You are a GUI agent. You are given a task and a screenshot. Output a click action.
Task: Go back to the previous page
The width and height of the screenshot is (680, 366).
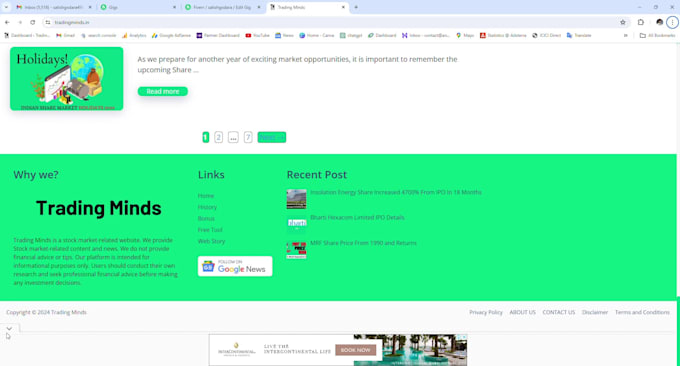[7, 22]
